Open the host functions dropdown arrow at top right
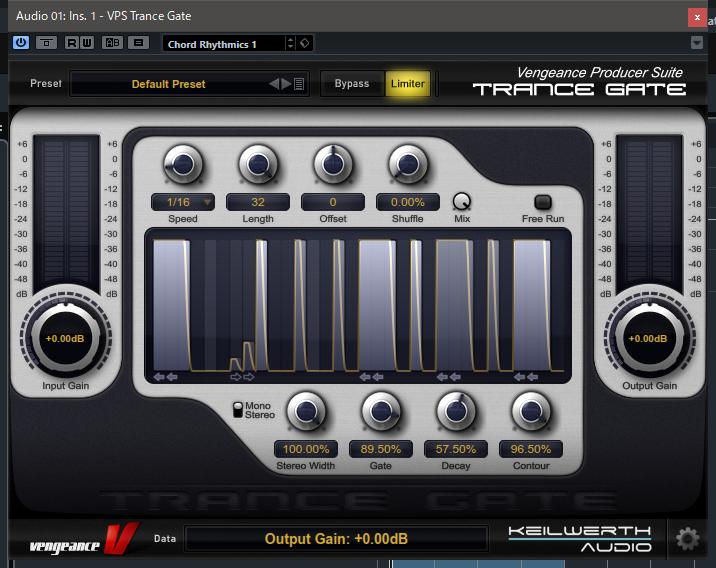 (x=696, y=43)
